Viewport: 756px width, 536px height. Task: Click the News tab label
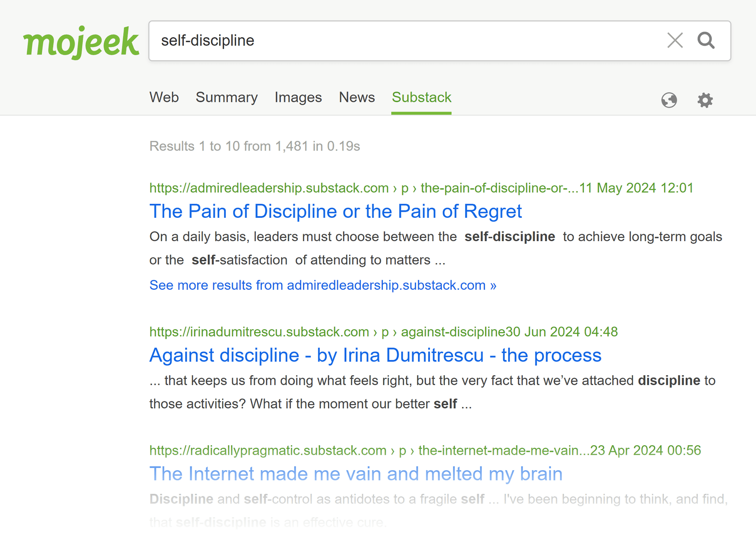[x=357, y=97]
